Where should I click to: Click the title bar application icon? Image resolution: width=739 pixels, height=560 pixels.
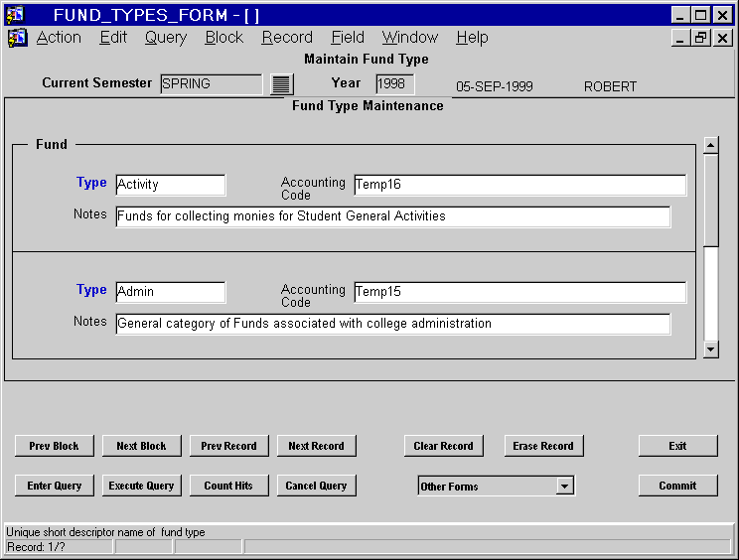point(15,15)
